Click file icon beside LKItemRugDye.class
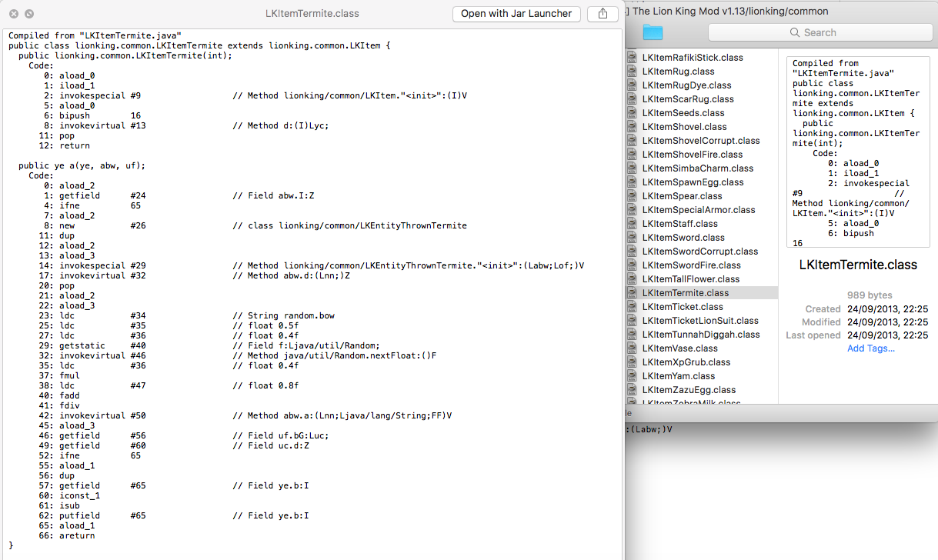Viewport: 938px width, 560px height. coord(632,85)
